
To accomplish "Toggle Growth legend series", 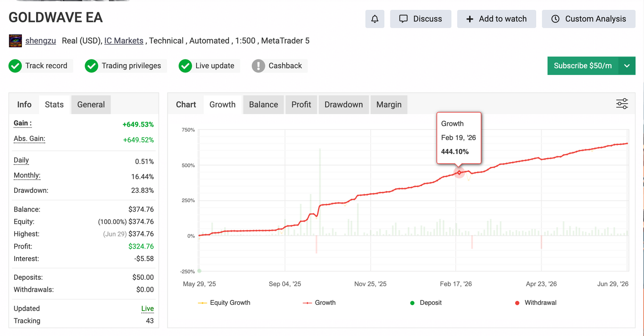I will (319, 303).
